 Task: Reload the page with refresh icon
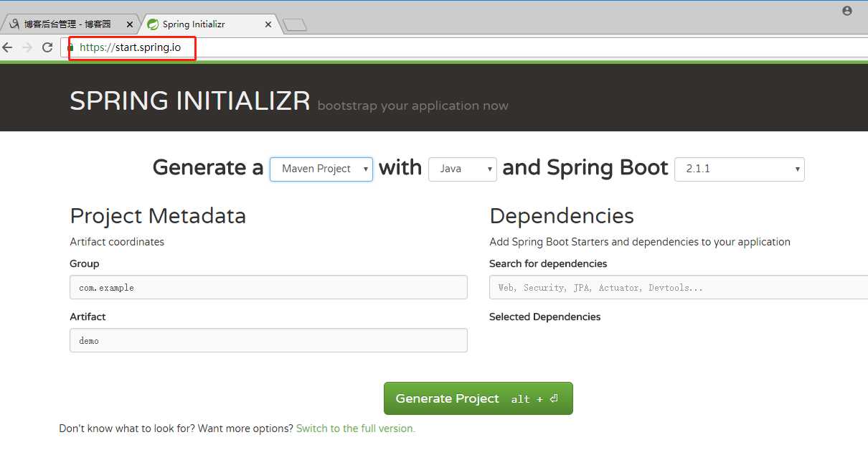point(47,47)
